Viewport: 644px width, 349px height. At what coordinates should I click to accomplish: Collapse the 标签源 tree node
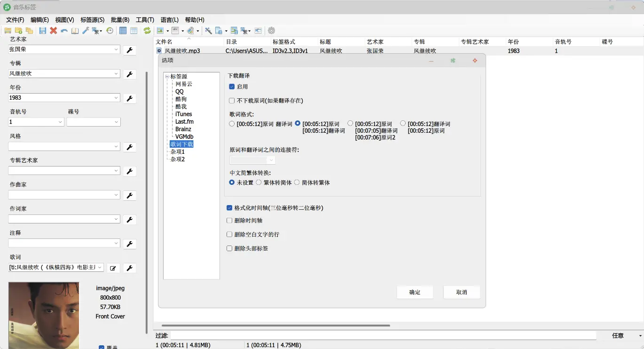coord(167,77)
